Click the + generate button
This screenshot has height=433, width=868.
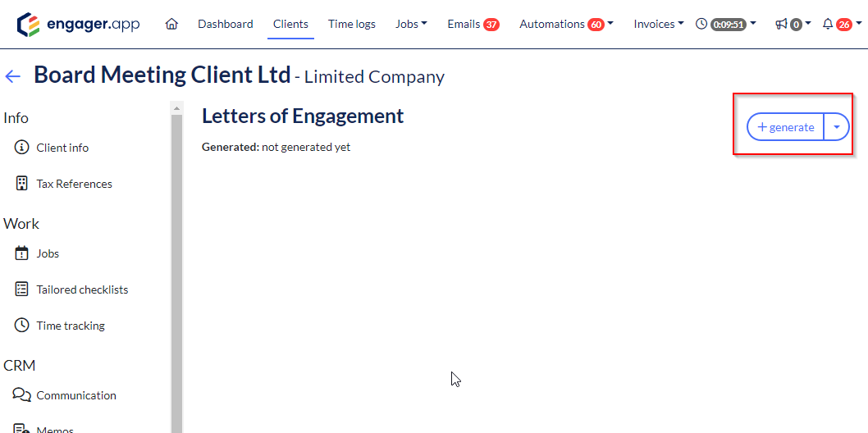click(785, 127)
